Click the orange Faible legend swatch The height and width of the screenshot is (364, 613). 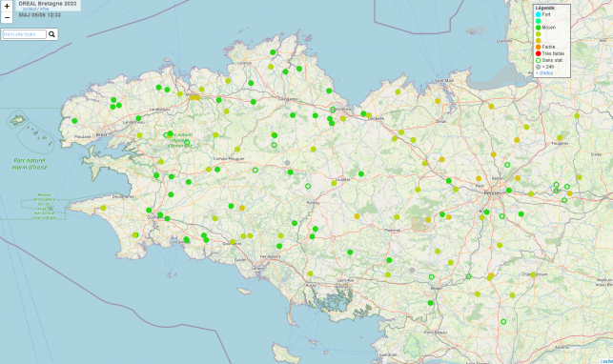(539, 47)
